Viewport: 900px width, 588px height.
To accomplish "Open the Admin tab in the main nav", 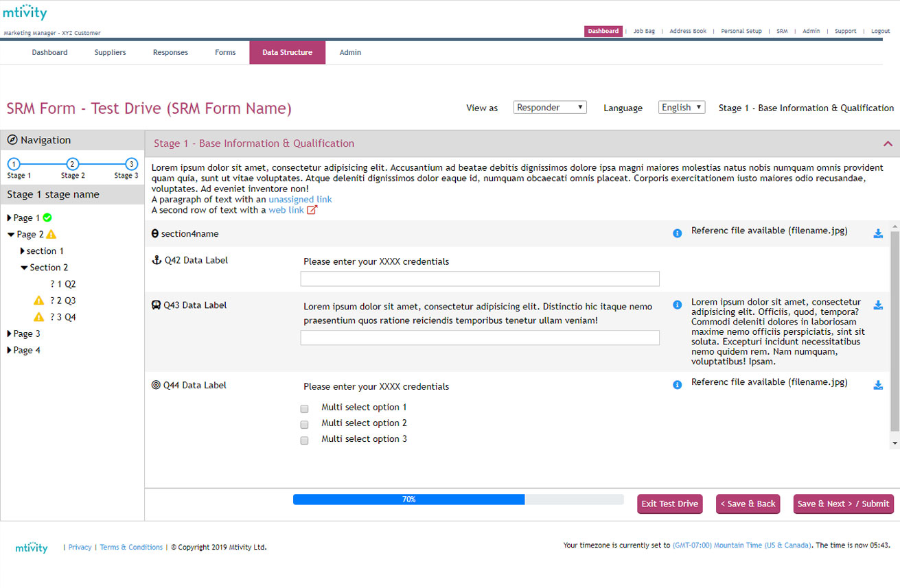I will 350,52.
